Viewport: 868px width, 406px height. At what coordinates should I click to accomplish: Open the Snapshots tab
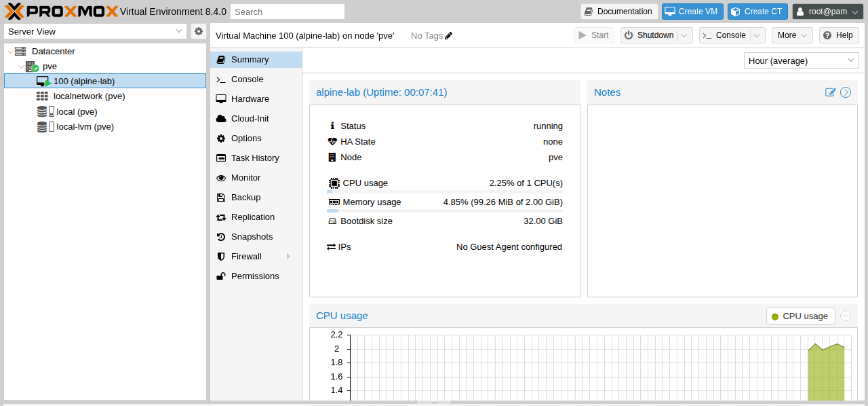click(256, 237)
